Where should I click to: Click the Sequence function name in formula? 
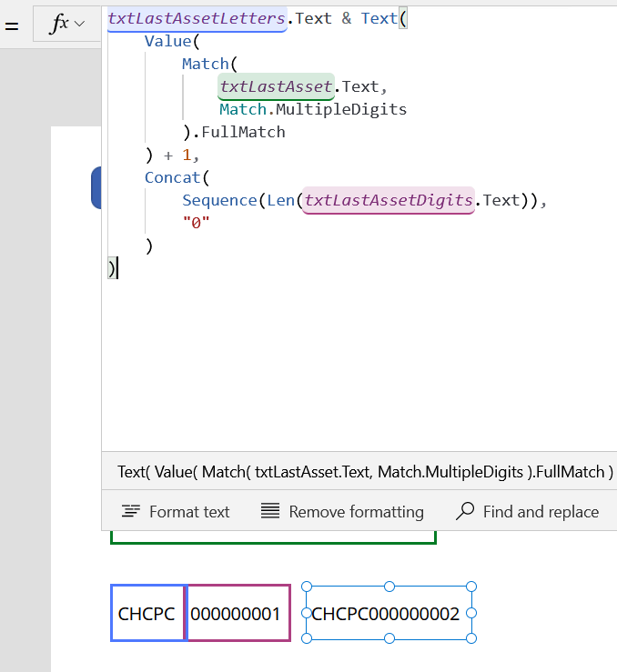[x=219, y=200]
